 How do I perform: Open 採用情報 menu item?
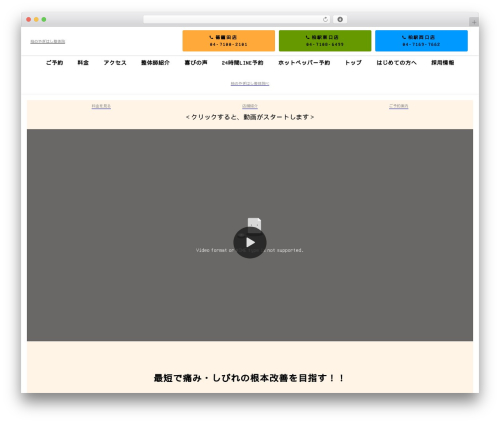click(x=443, y=63)
